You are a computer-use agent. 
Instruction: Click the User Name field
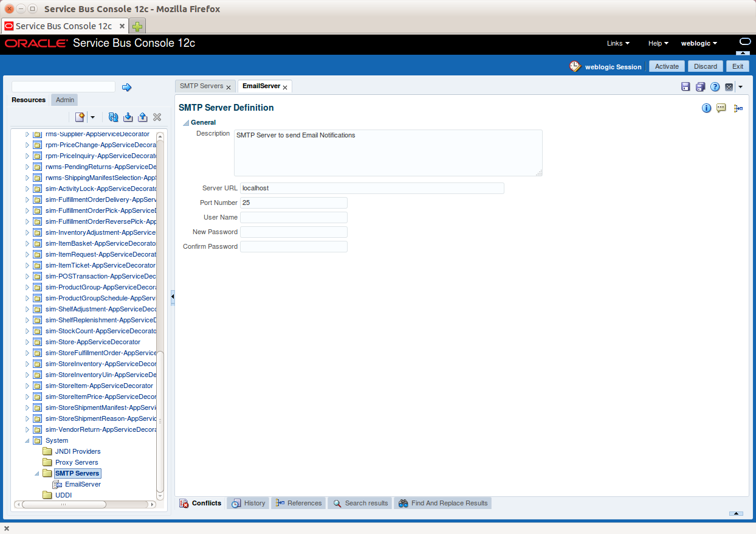point(294,217)
